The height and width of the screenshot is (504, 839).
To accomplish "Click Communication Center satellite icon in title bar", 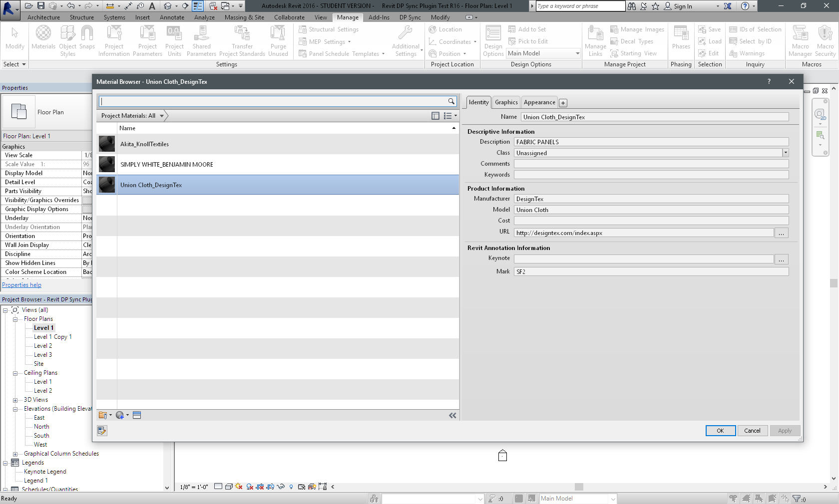I will click(643, 6).
